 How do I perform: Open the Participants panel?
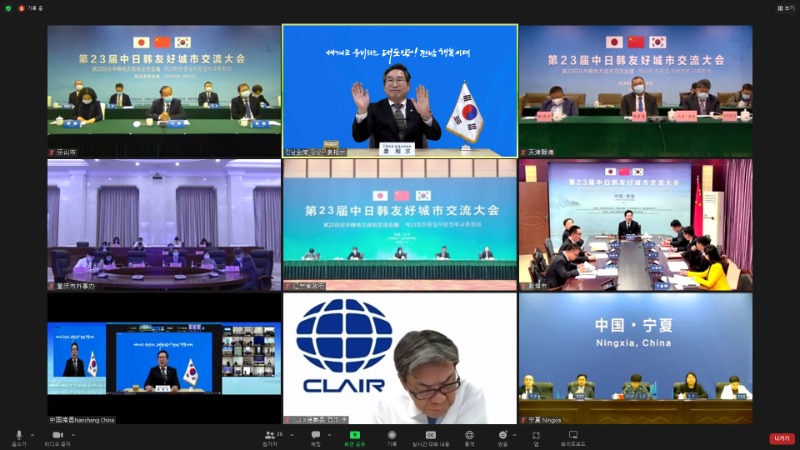(270, 436)
